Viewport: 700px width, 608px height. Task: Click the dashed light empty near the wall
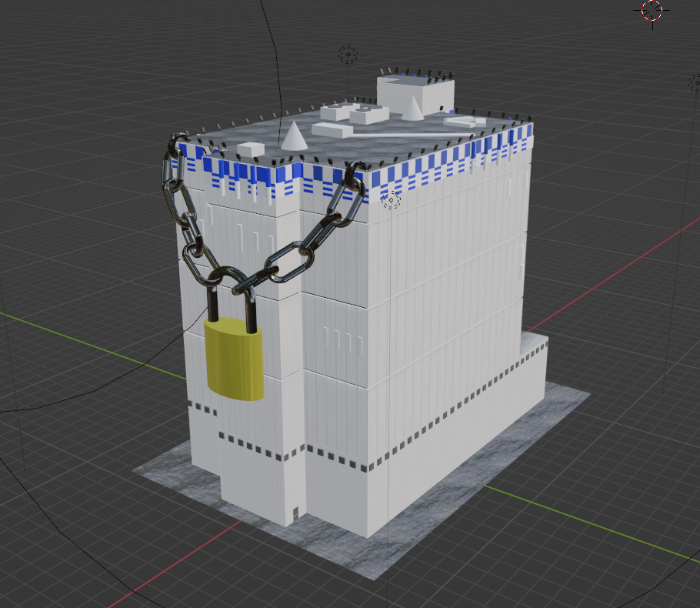click(392, 199)
